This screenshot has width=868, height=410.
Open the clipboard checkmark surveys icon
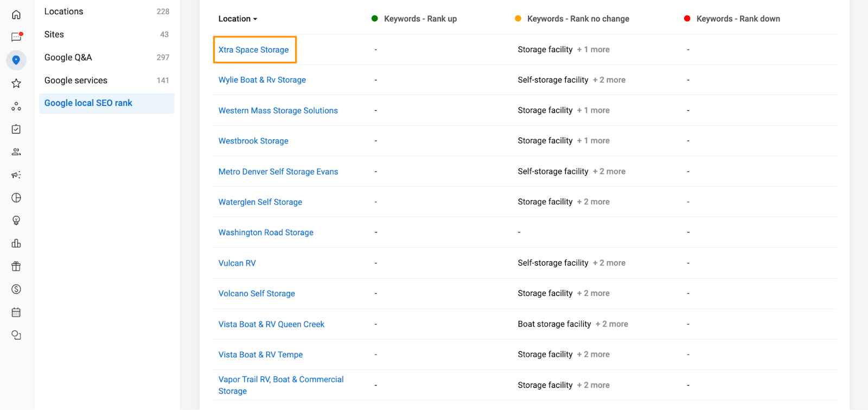(x=16, y=129)
